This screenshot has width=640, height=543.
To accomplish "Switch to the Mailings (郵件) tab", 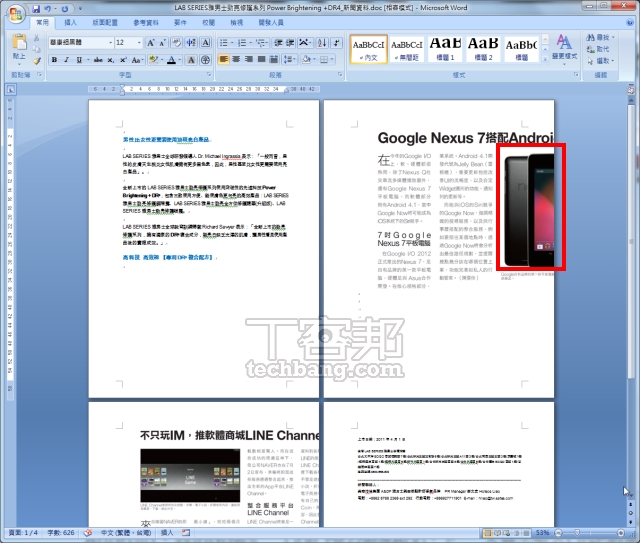I will (180, 22).
